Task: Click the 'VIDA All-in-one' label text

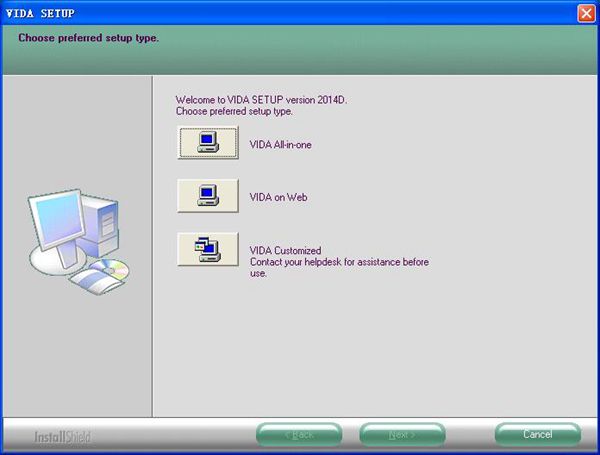Action: tap(280, 145)
